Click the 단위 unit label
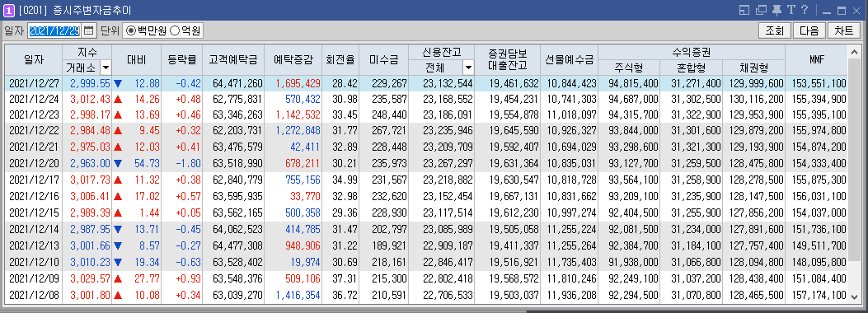 (110, 31)
